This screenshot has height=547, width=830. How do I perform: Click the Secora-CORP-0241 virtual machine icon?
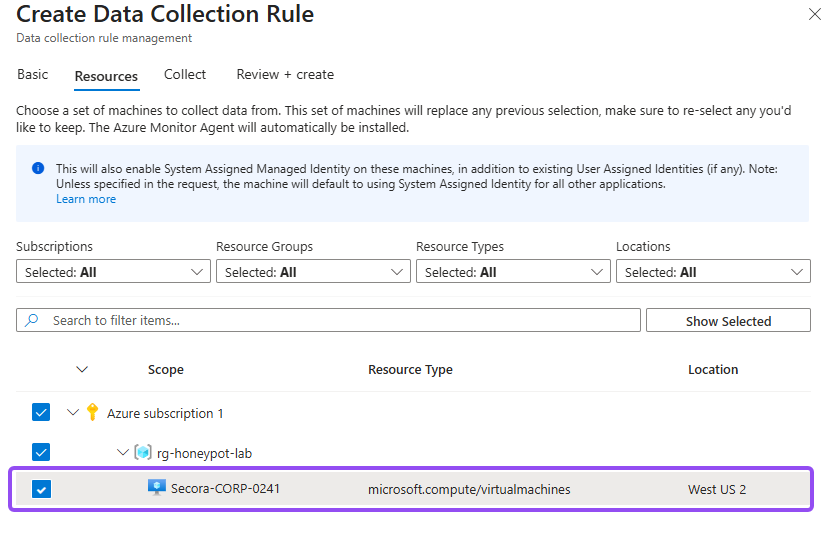pyautogui.click(x=157, y=488)
